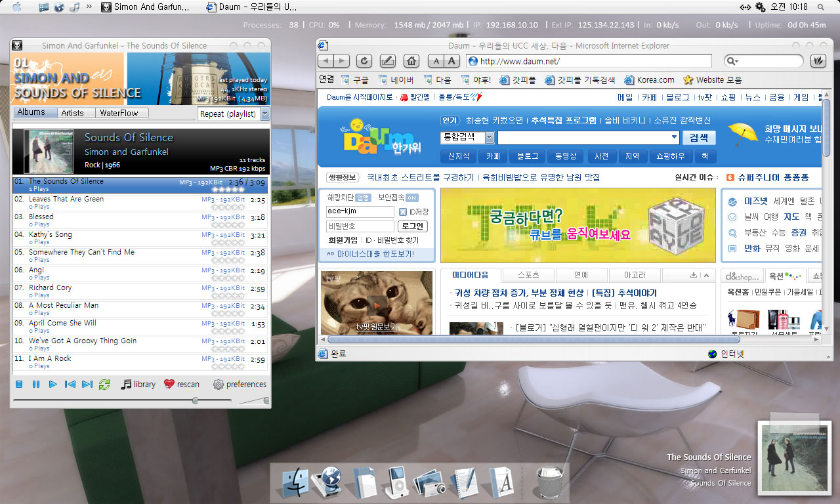Image resolution: width=840 pixels, height=504 pixels.
Task: Play the cat video thumbnail
Action: point(377,303)
